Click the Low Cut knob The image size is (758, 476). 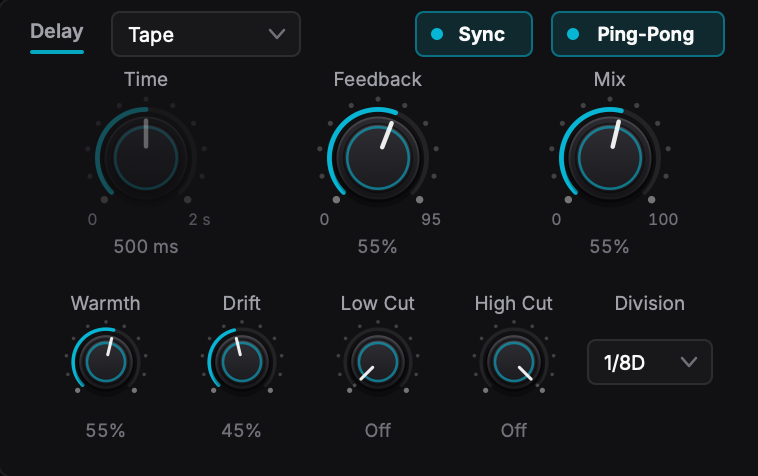tap(378, 362)
